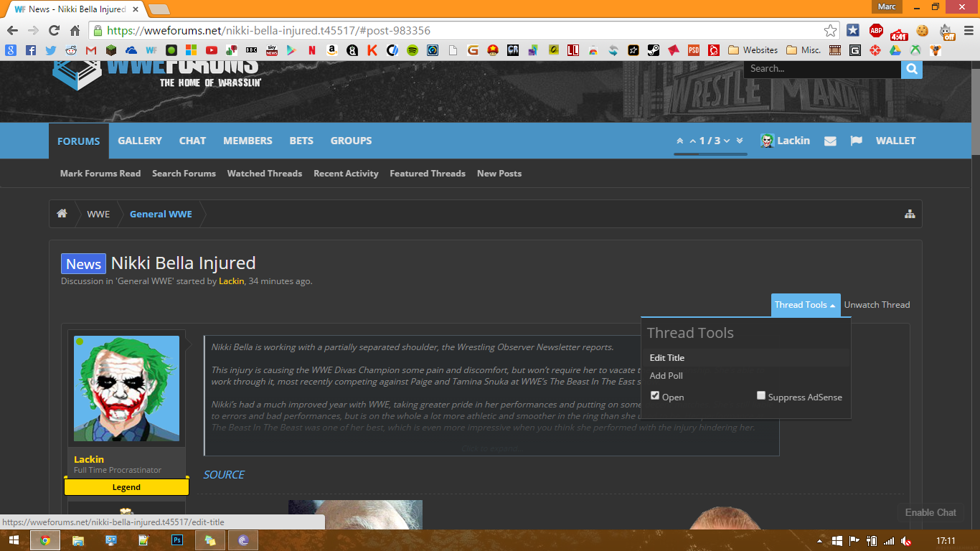Bookmark this page with star icon
The height and width of the screenshot is (551, 980).
pos(830,31)
